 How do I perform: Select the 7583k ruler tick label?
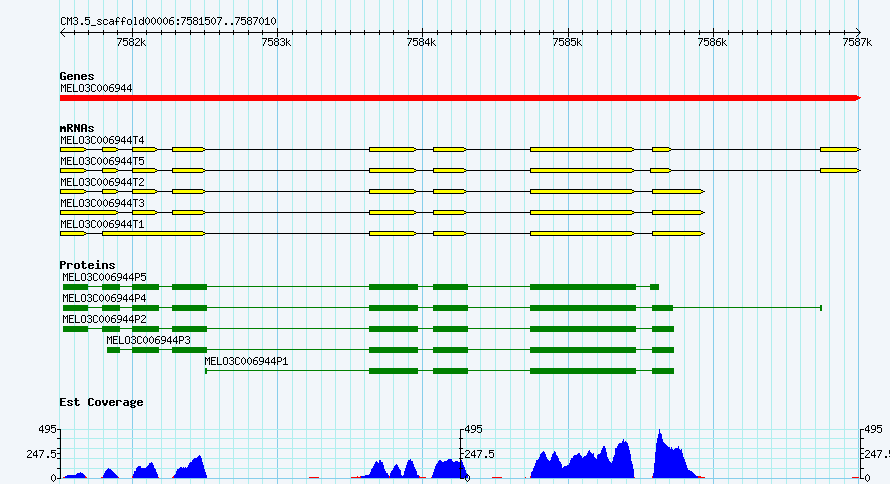276,43
